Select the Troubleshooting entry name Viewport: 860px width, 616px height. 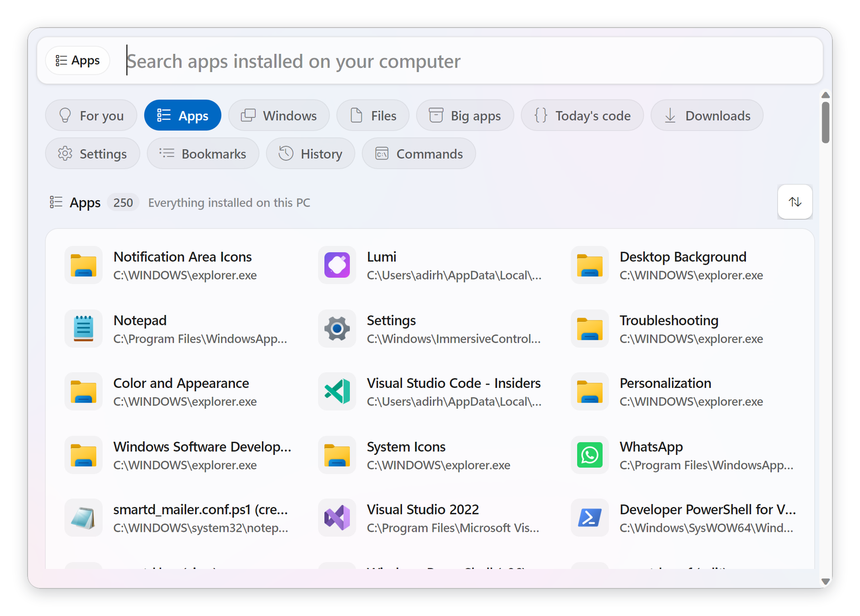(669, 320)
